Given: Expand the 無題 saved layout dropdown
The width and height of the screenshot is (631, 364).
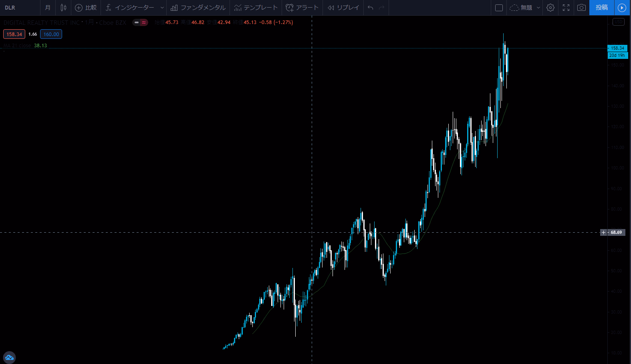Looking at the screenshot, I should point(538,8).
